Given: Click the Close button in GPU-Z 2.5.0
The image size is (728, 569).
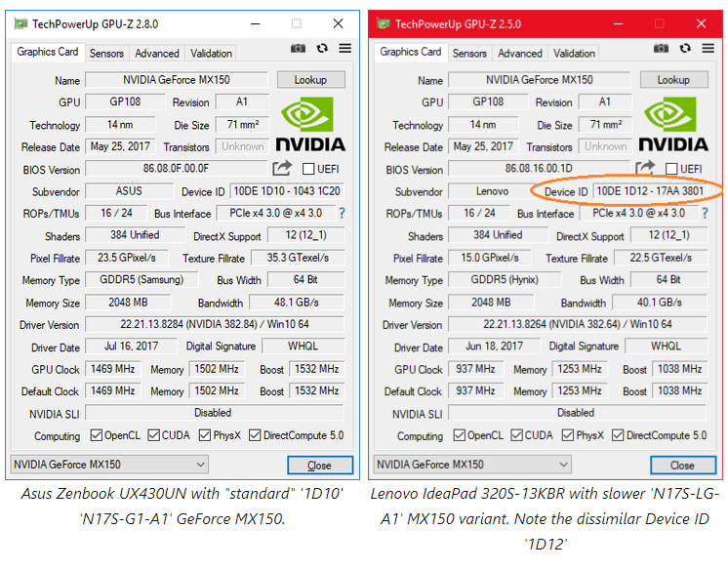Looking at the screenshot, I should 683,465.
